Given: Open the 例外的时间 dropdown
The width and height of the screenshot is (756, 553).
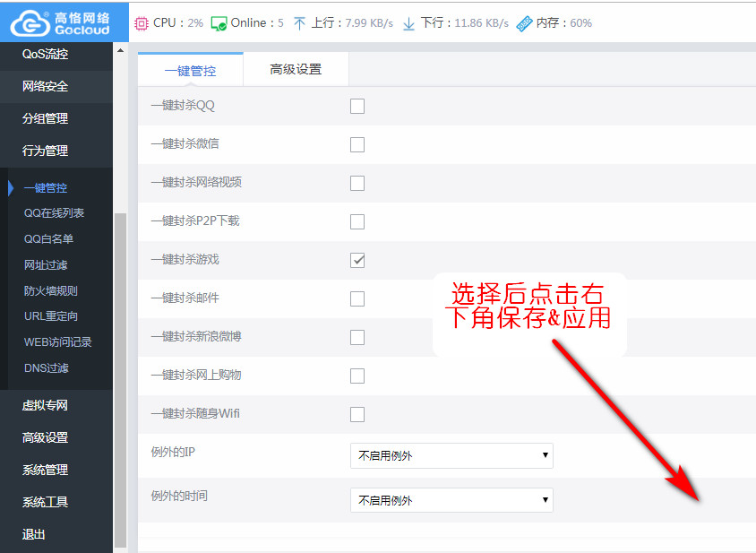Looking at the screenshot, I should pyautogui.click(x=451, y=500).
